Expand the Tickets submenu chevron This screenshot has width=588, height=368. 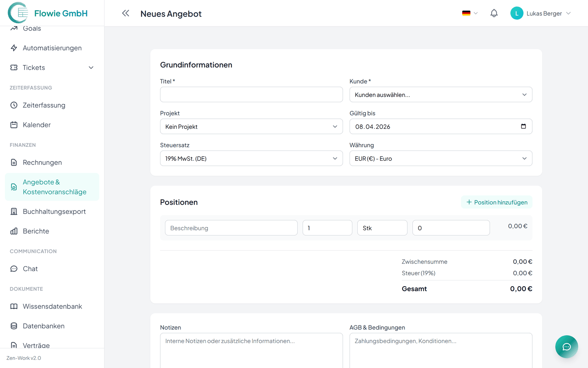coord(91,68)
